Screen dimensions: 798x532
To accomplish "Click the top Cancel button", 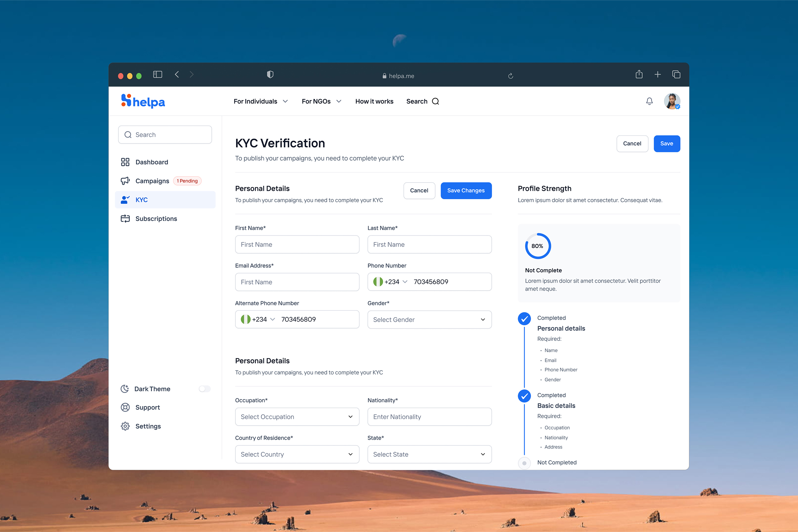I will tap(632, 144).
